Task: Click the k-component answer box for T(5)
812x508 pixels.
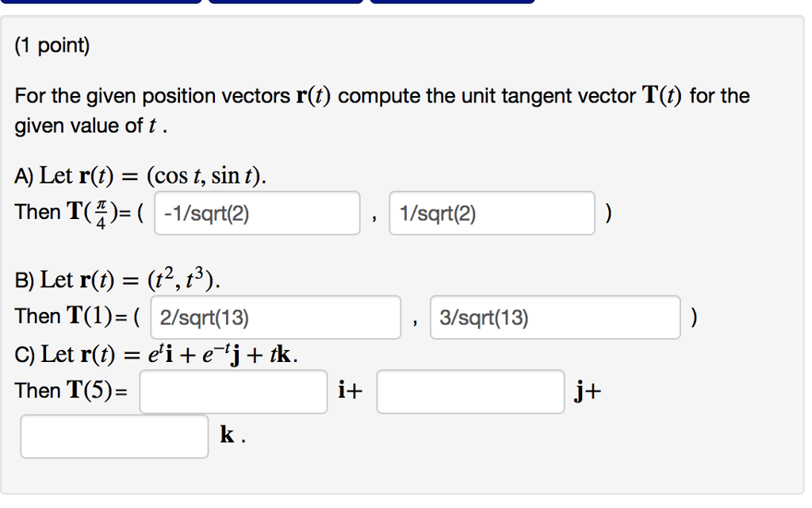Action: coord(113,436)
